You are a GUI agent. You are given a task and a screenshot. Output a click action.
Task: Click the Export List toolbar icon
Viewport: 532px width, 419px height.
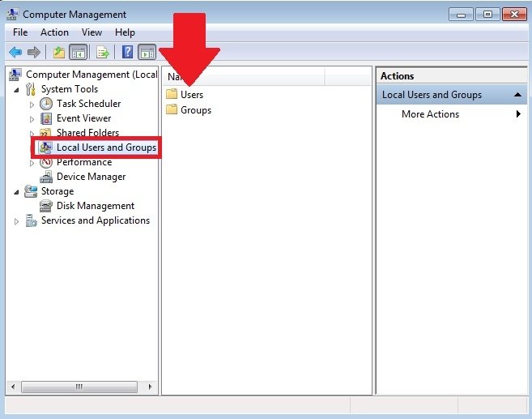click(x=103, y=53)
